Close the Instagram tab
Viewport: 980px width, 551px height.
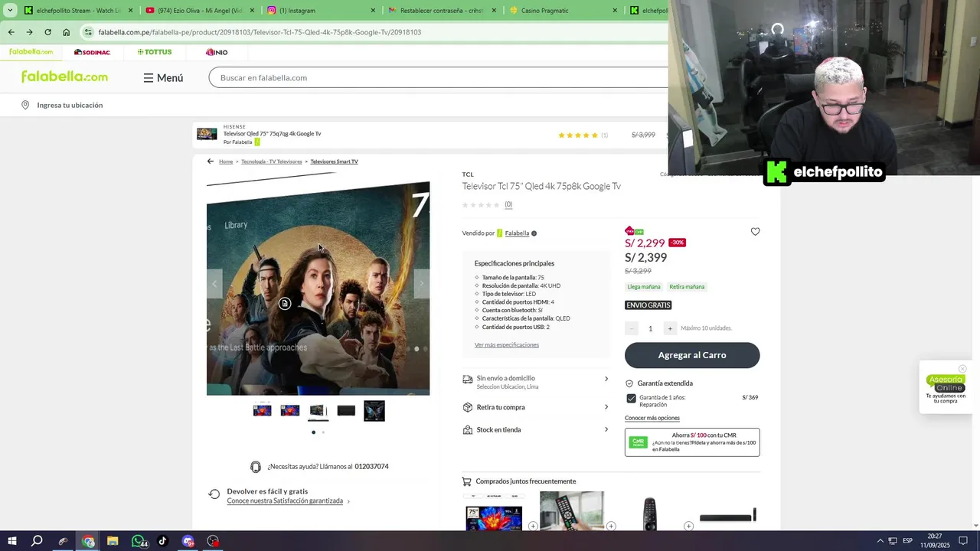point(373,11)
